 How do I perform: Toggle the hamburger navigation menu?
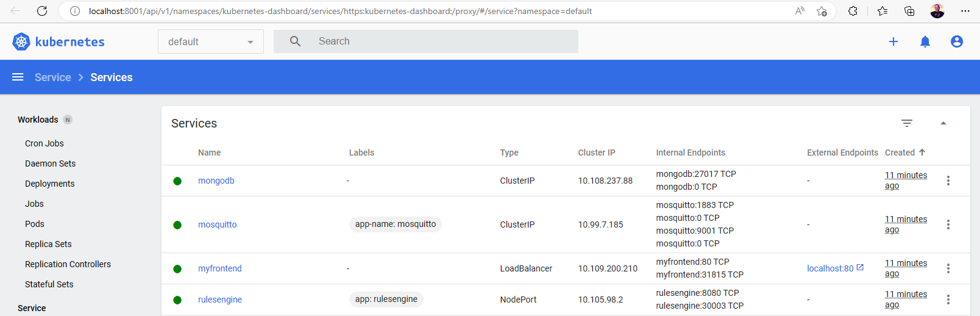(18, 77)
